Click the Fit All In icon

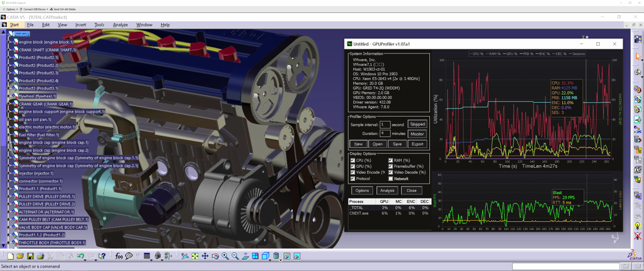(195, 256)
